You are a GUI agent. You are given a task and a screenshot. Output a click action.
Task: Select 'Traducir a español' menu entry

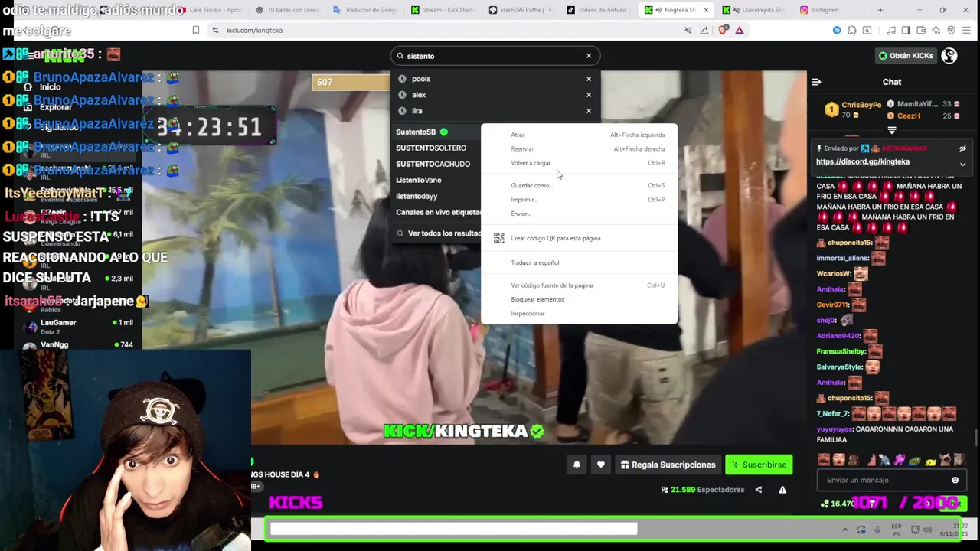(x=579, y=262)
